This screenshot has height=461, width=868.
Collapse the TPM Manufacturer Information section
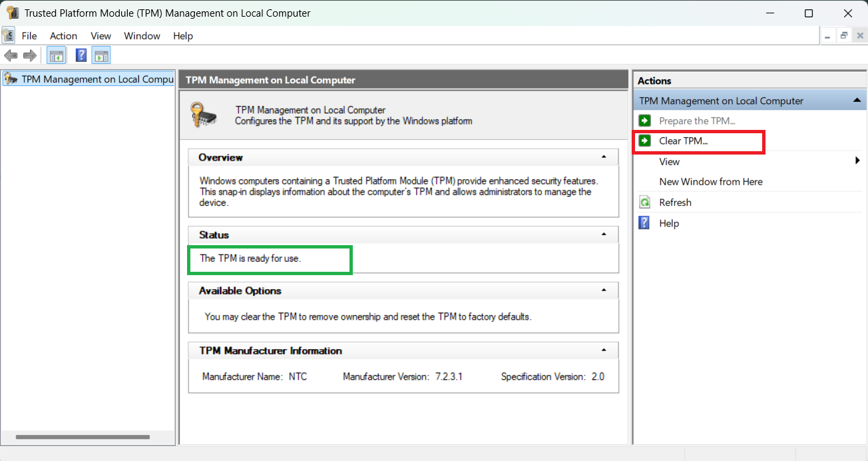point(604,350)
